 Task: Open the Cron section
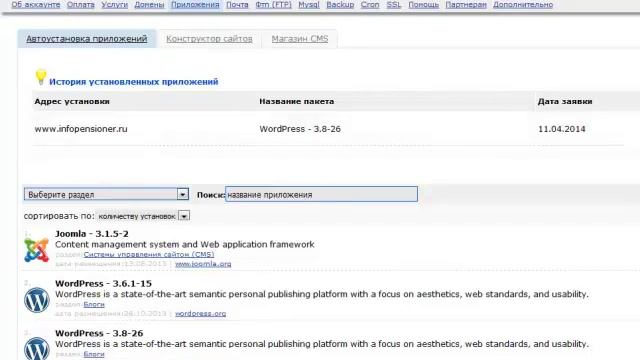[x=370, y=5]
